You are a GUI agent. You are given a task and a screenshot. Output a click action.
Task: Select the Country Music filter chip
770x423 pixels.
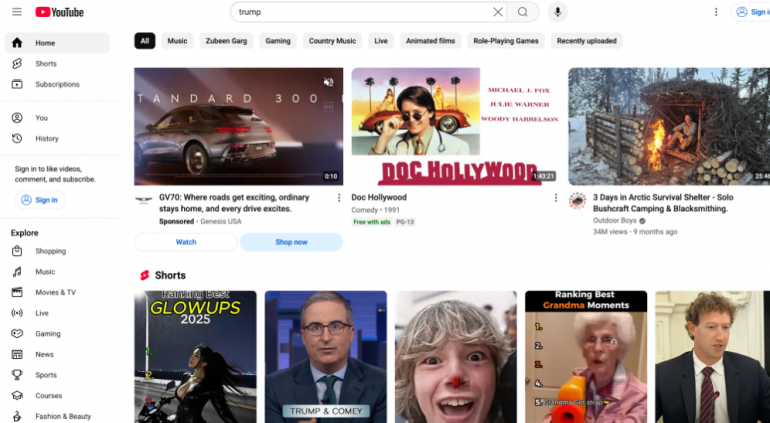(x=332, y=41)
